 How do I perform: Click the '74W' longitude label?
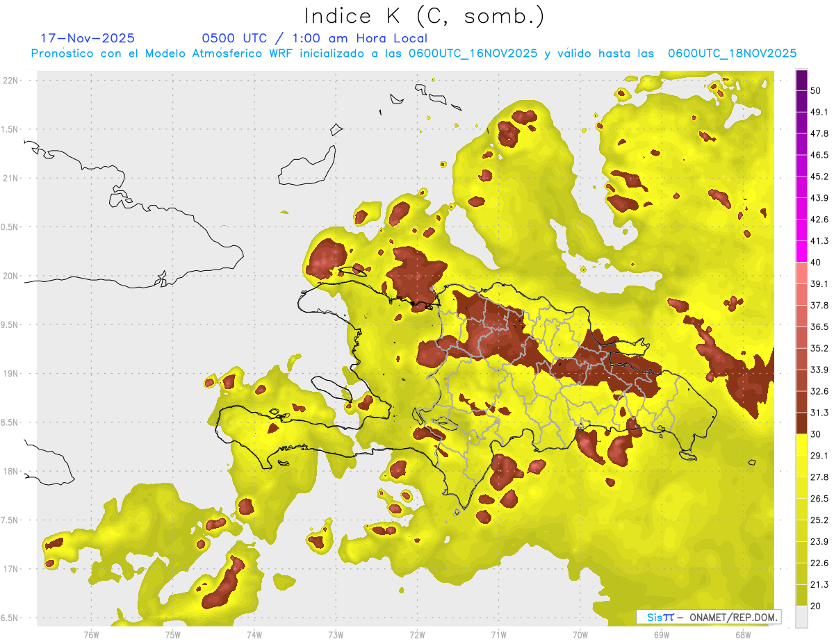pos(254,635)
